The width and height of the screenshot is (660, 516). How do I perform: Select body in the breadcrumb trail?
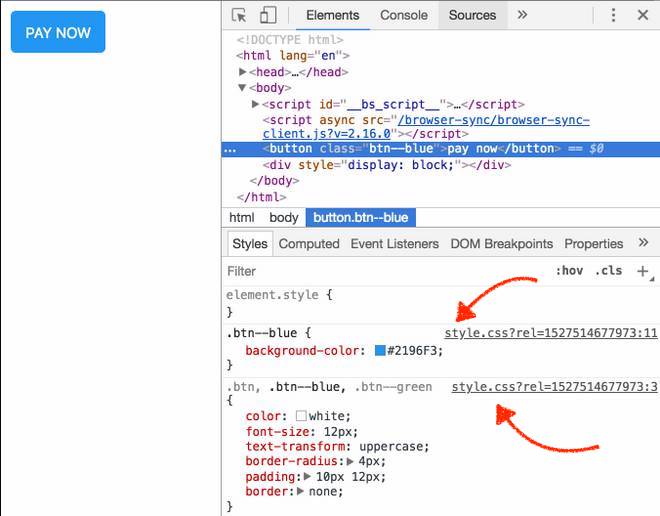tap(283, 217)
